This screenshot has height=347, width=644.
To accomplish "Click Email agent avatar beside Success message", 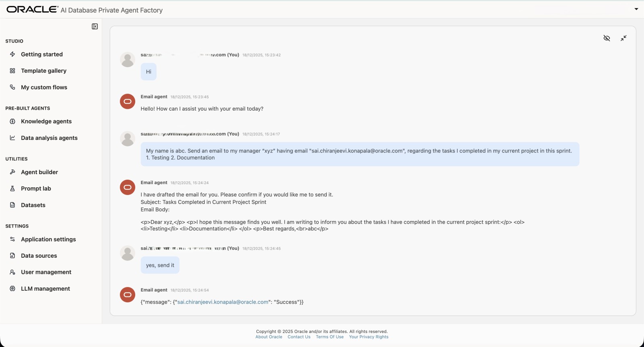I will (128, 295).
